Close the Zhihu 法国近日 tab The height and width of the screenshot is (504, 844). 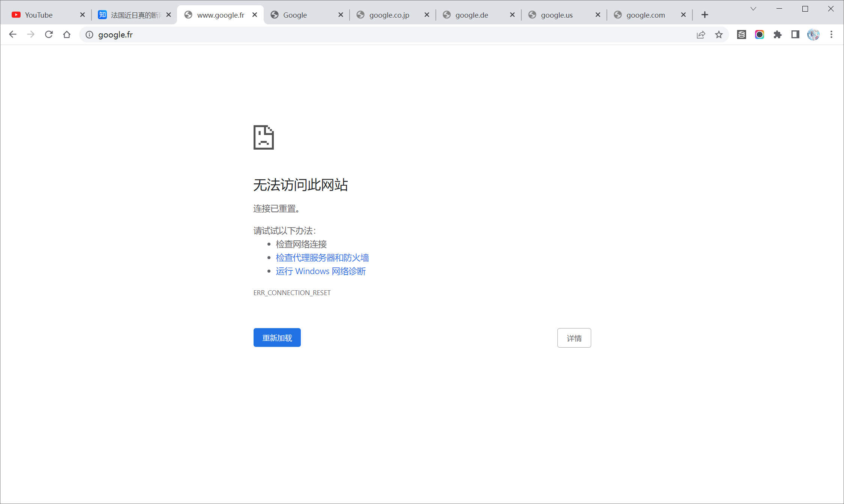(169, 15)
